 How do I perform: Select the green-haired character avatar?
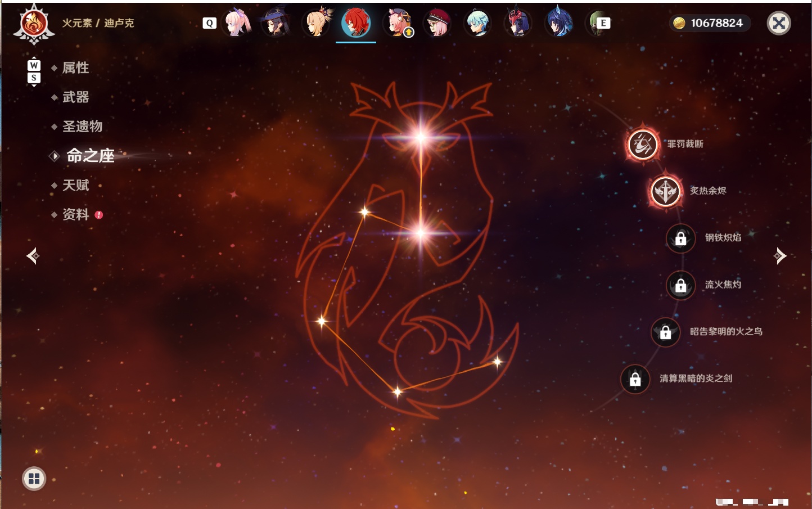coord(595,23)
